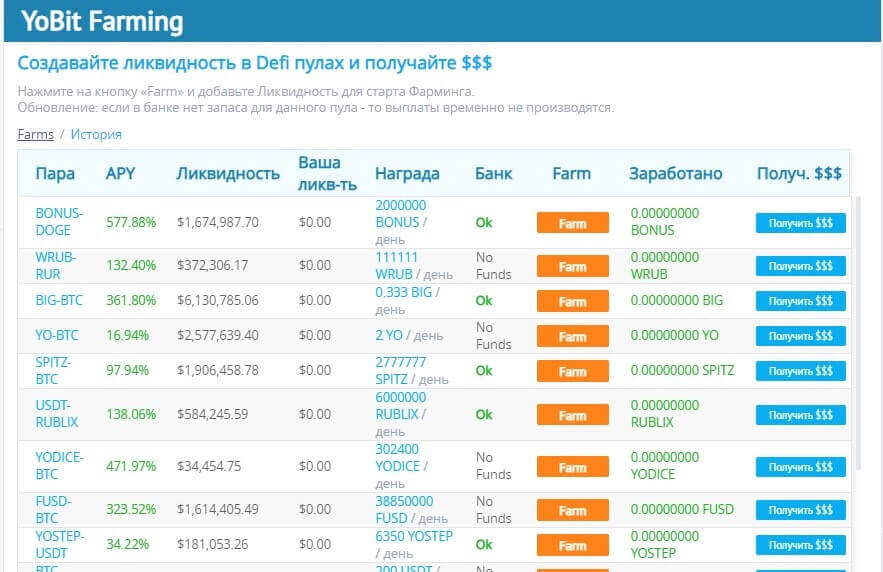Click the Заработано column header

675,173
